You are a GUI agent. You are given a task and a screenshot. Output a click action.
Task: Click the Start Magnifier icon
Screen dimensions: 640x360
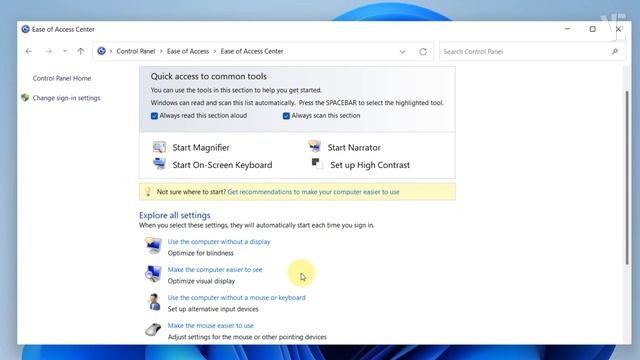point(159,147)
